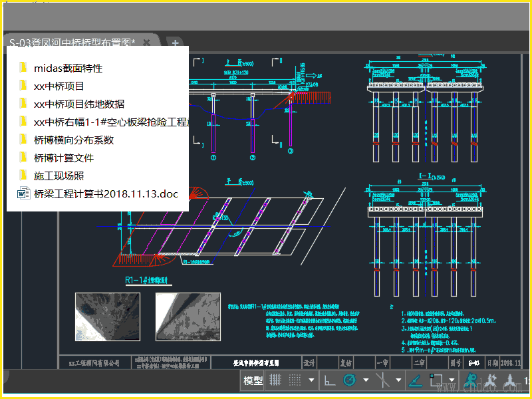
Task: Click the polar tracking icon
Action: 349,380
